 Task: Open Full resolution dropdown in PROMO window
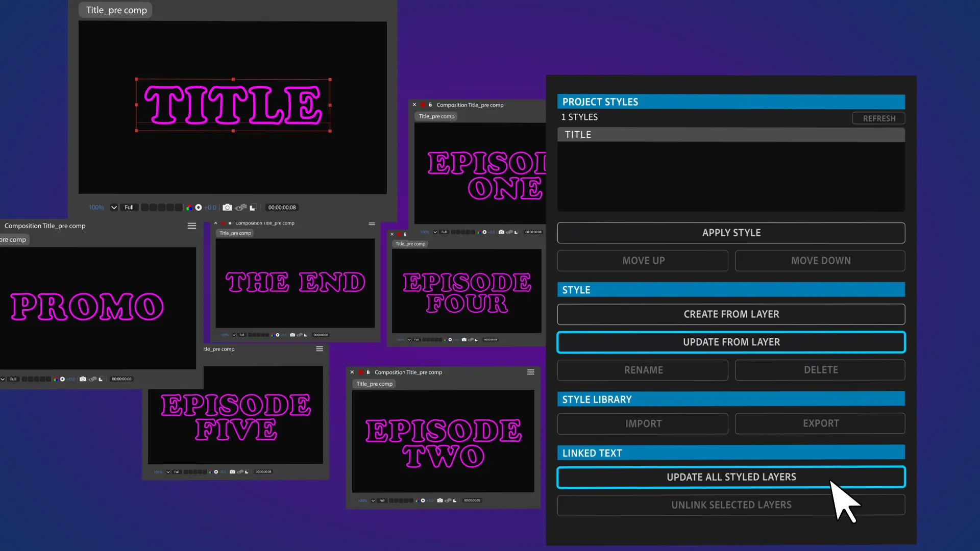(x=14, y=379)
